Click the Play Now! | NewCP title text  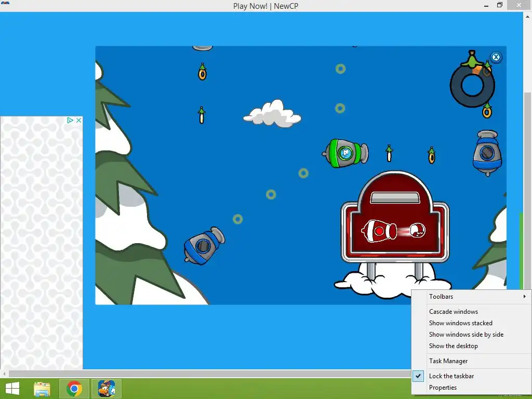[265, 6]
